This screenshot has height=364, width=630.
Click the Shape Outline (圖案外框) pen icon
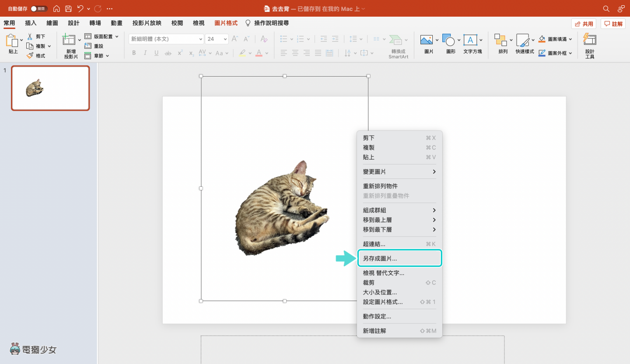[542, 53]
